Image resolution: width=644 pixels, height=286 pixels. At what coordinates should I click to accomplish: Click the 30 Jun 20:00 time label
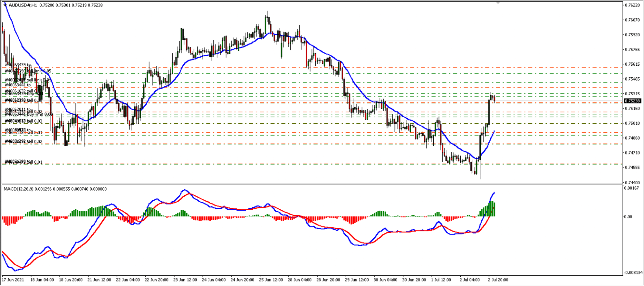[414, 280]
